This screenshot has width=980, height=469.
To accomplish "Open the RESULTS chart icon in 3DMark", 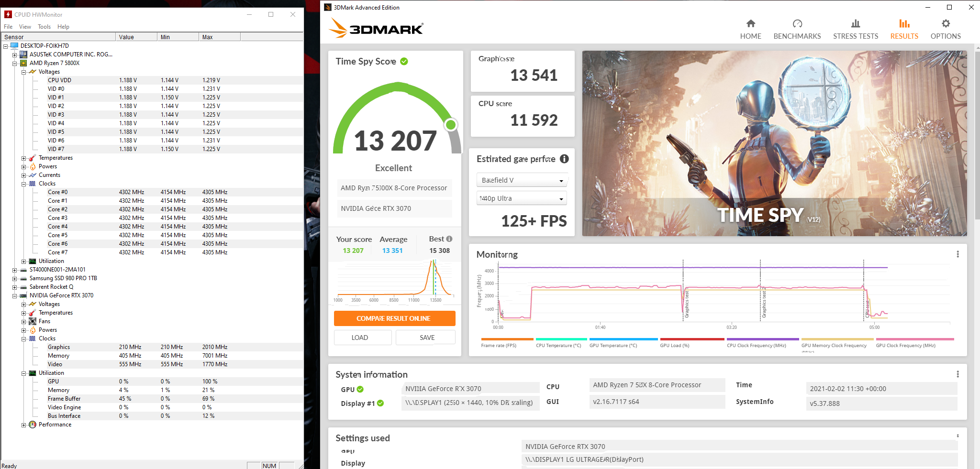I will pos(904,23).
